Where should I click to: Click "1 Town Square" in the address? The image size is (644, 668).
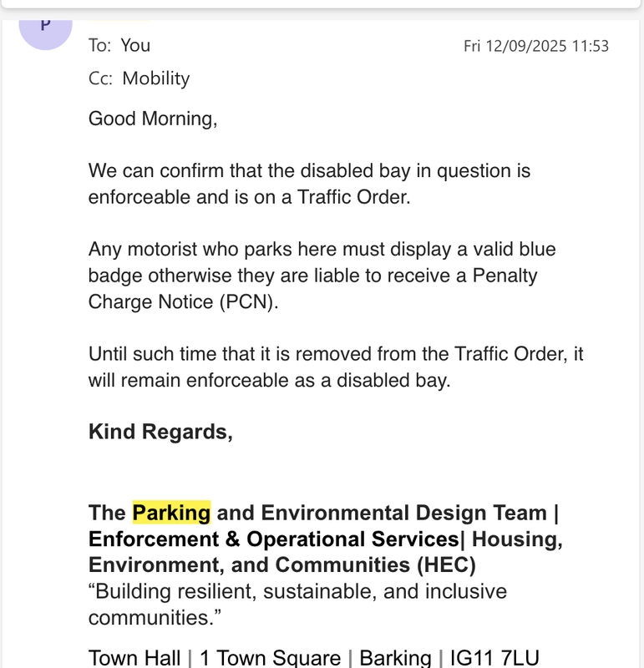pyautogui.click(x=271, y=658)
